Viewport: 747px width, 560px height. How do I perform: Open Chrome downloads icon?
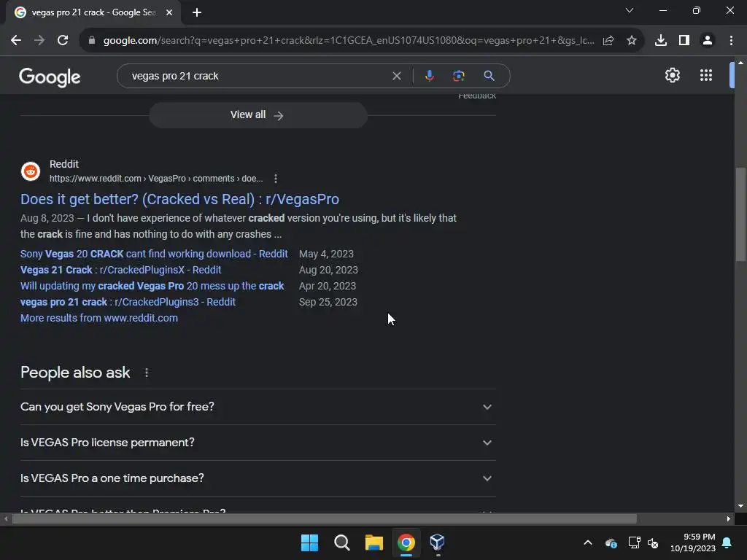[x=660, y=41]
